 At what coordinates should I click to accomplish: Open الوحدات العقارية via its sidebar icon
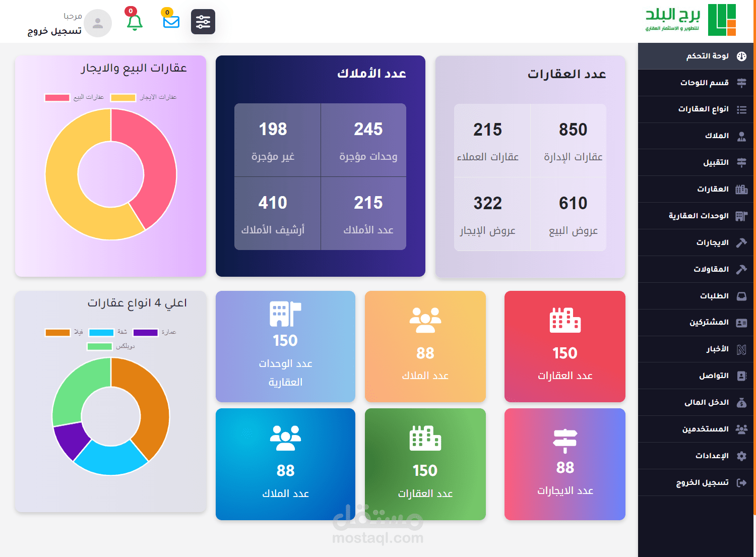[741, 216]
